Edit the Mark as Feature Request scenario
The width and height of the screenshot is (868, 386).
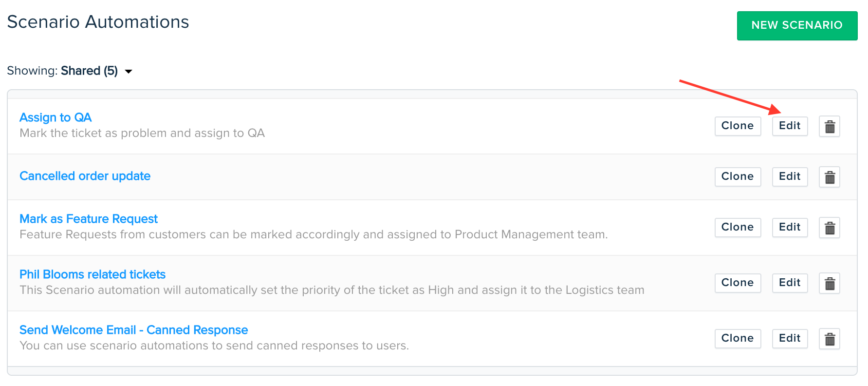click(790, 227)
